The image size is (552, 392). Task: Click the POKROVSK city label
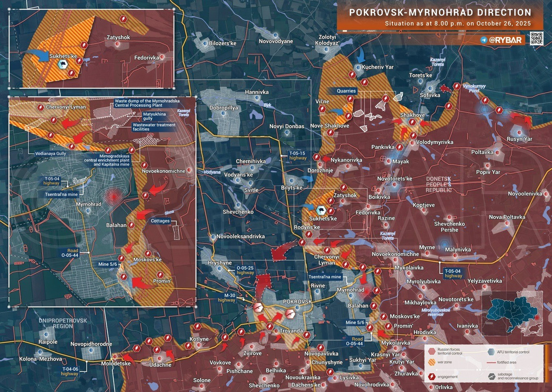(297, 301)
